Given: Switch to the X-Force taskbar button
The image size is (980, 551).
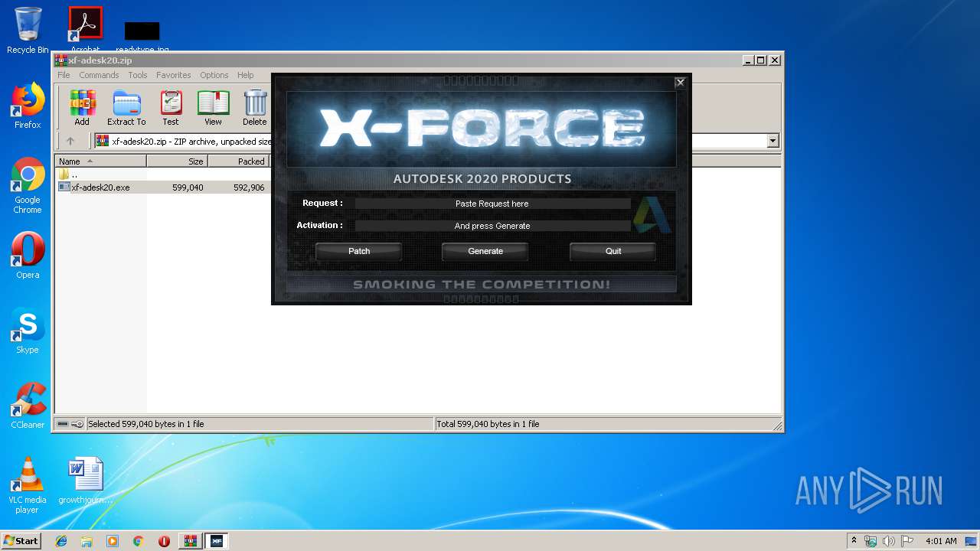Looking at the screenshot, I should (217, 541).
